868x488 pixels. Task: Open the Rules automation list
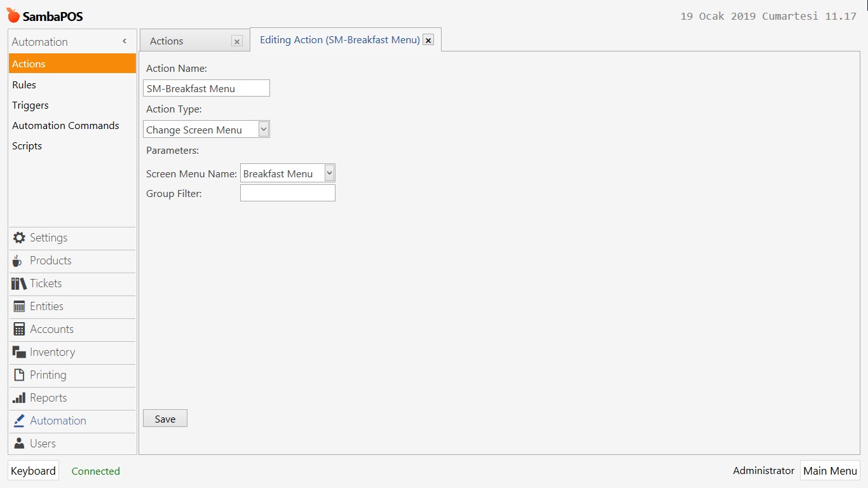coord(24,85)
